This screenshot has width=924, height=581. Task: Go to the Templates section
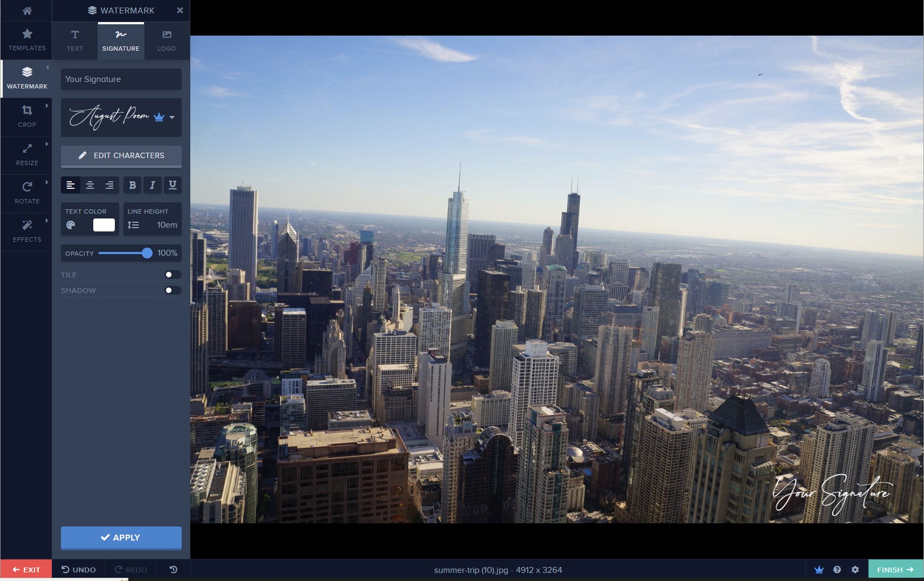[x=26, y=40]
